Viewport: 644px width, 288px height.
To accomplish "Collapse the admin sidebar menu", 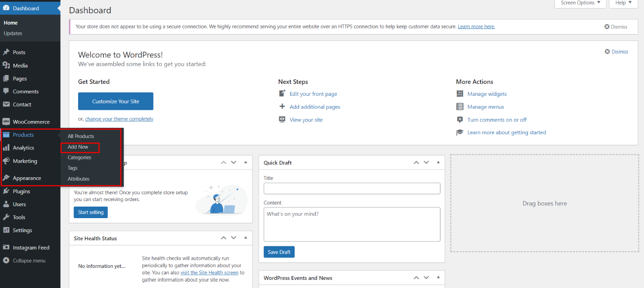I will point(24,261).
